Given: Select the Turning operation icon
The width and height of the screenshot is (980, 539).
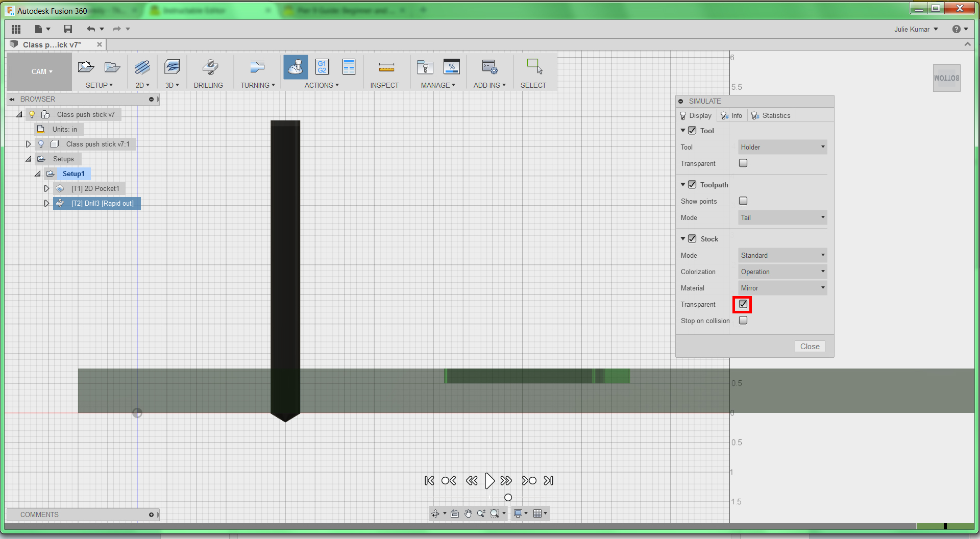Looking at the screenshot, I should tap(257, 67).
